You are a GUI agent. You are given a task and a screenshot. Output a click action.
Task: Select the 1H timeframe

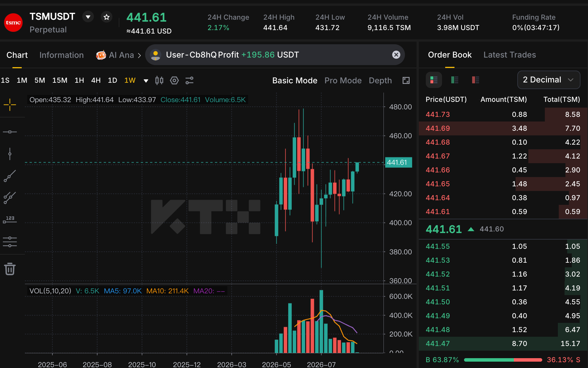(79, 80)
